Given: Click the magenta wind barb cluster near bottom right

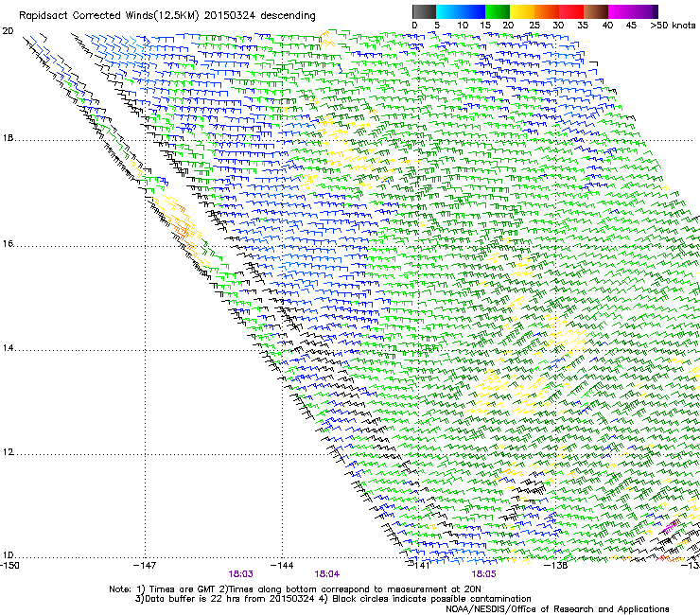Looking at the screenshot, I should coord(671,527).
